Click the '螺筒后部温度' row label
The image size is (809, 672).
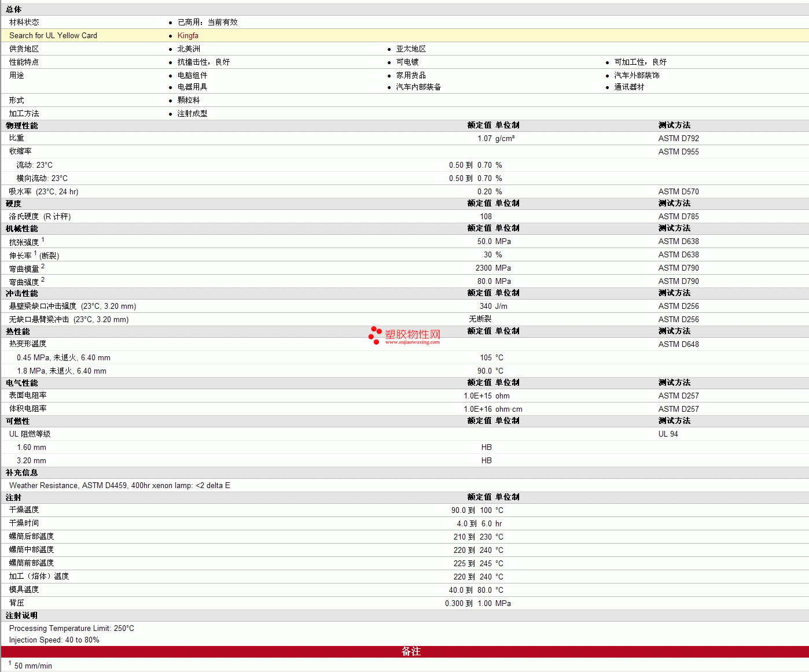31,536
